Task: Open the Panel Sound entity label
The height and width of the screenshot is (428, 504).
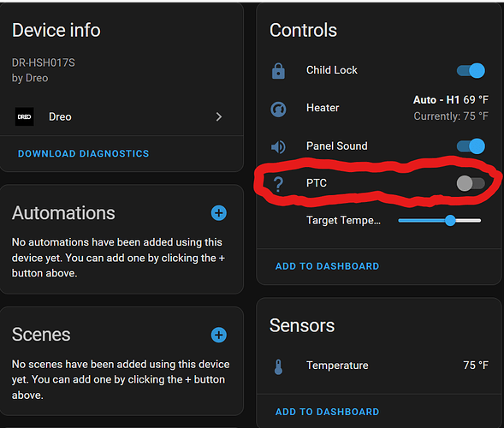Action: point(337,146)
